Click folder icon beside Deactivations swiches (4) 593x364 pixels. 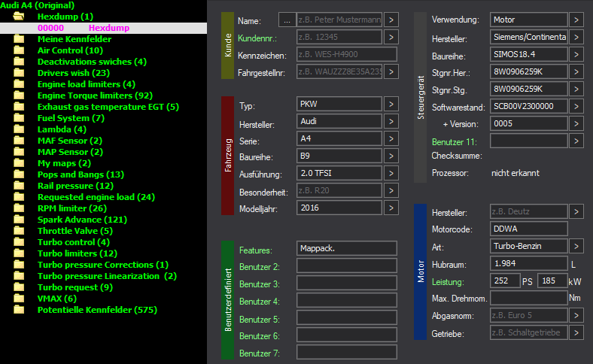tap(19, 62)
